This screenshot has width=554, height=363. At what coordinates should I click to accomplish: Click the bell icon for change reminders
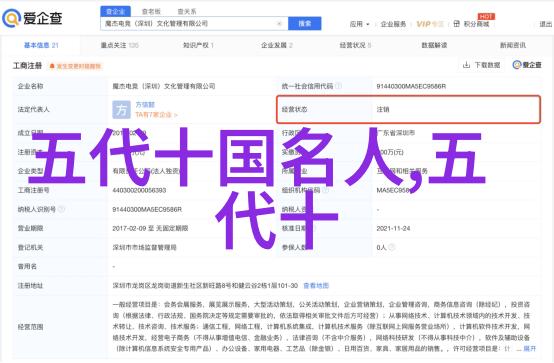(x=52, y=66)
